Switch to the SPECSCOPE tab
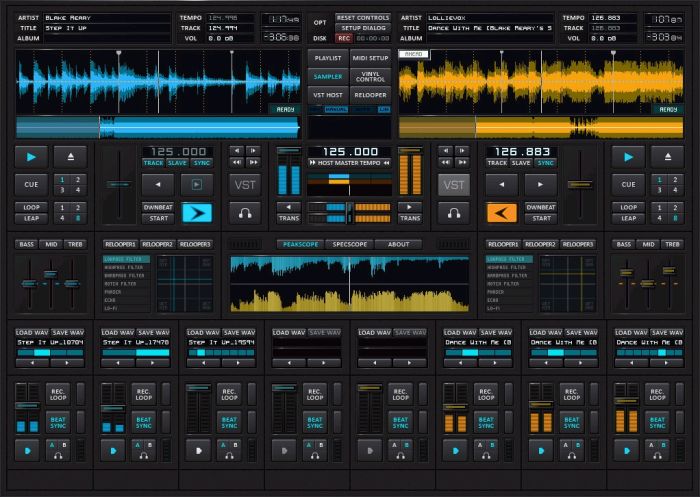The image size is (700, 497). [x=350, y=244]
